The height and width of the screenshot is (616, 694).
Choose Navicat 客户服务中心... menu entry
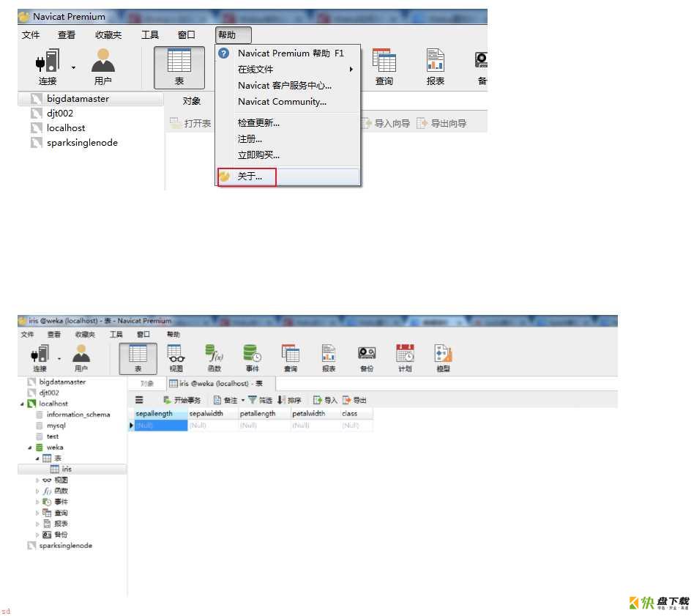pos(288,86)
